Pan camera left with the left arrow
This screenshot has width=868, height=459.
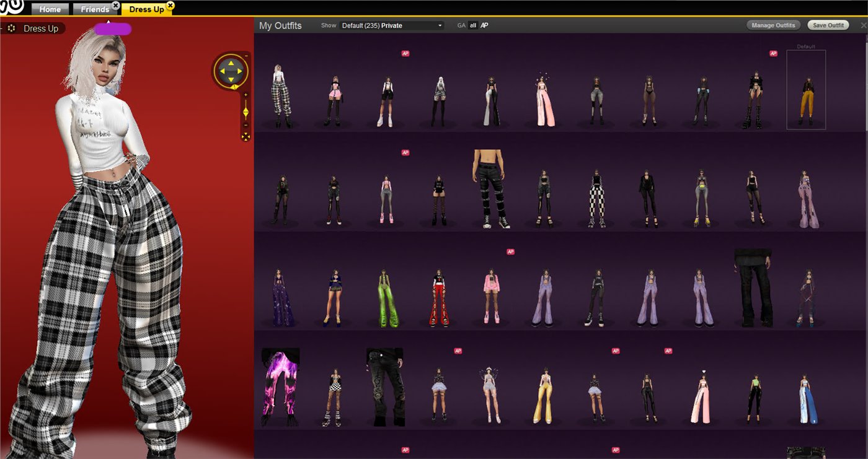coord(223,71)
